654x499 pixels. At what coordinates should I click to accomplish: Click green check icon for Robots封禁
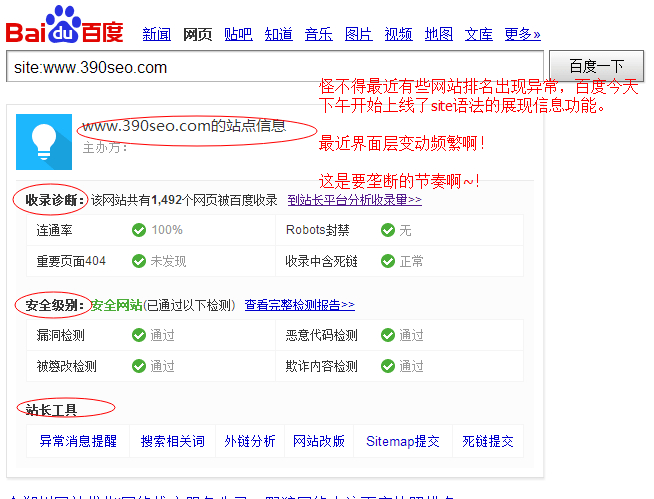388,230
